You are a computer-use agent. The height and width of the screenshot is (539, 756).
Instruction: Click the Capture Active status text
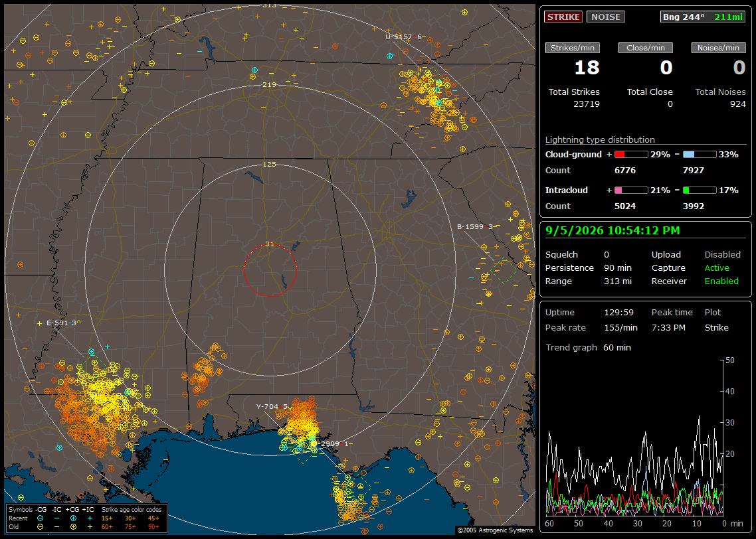coord(716,268)
